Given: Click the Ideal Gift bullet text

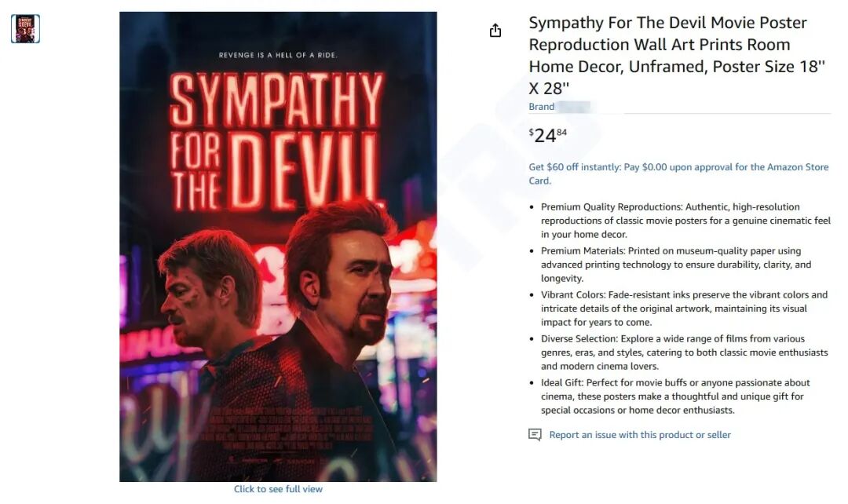Looking at the screenshot, I should click(675, 396).
